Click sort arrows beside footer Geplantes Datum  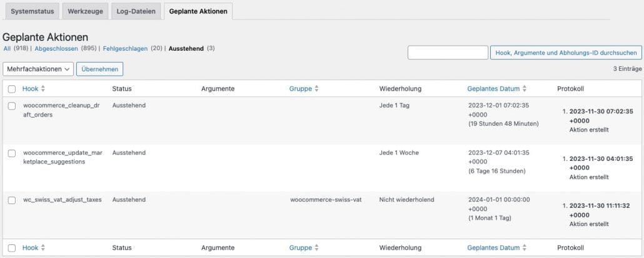(x=525, y=248)
